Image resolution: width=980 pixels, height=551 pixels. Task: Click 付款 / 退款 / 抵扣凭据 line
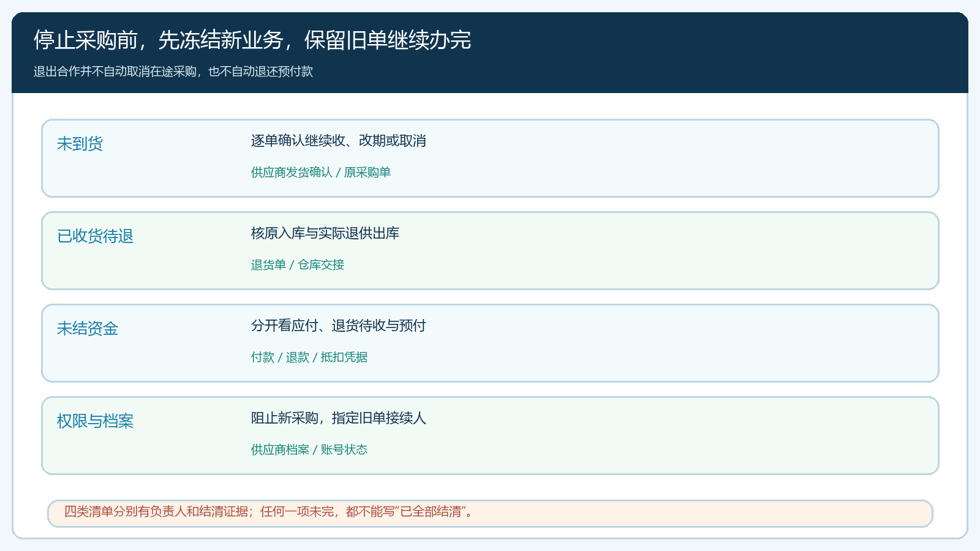pyautogui.click(x=309, y=358)
